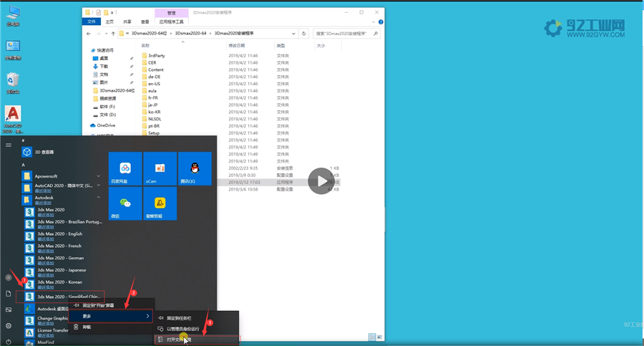
Task: Go back with Explorer back arrow
Action: 89,34
